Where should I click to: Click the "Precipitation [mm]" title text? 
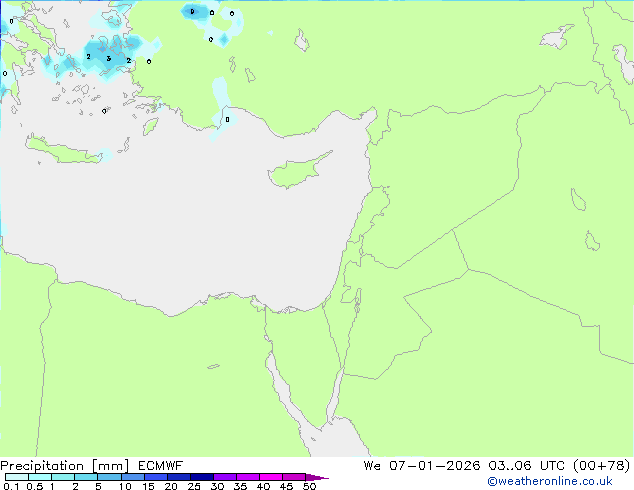pos(64,466)
